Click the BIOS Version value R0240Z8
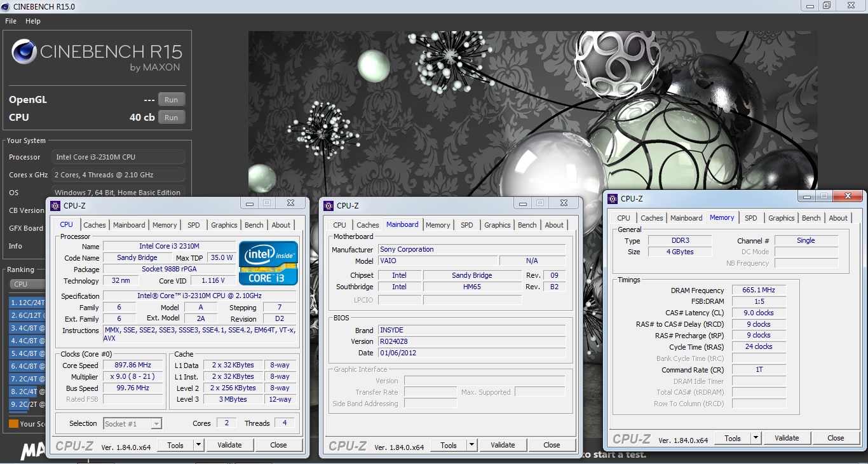The height and width of the screenshot is (464, 868). coord(471,341)
